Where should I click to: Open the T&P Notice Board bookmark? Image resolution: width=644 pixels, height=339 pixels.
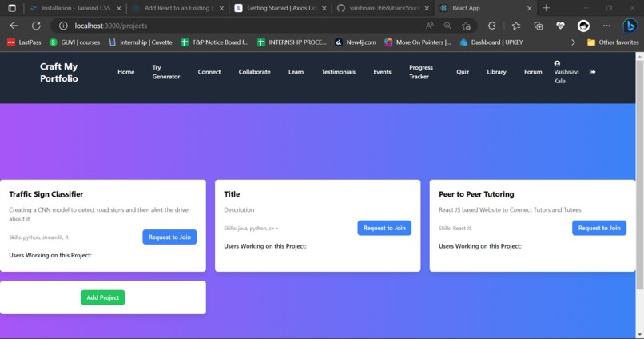[215, 42]
